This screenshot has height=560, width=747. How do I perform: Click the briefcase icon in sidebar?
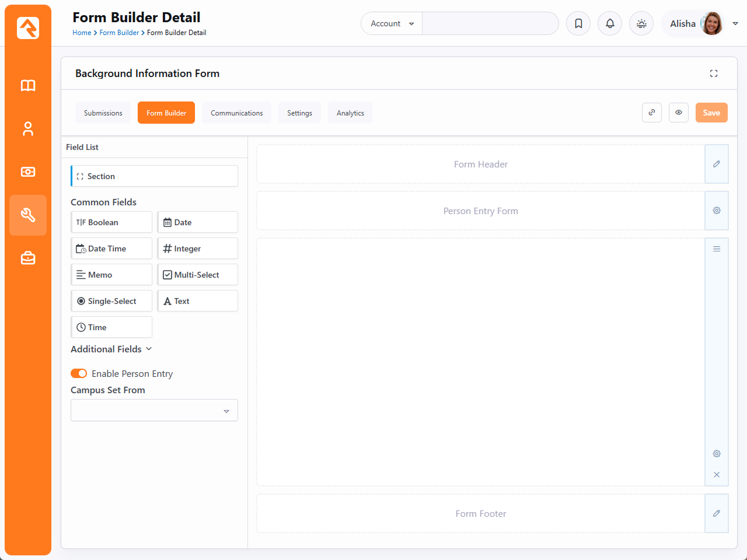28,258
